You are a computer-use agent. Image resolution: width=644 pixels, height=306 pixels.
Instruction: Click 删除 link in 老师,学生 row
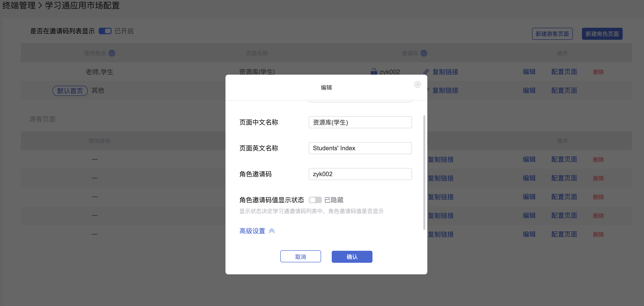[598, 72]
